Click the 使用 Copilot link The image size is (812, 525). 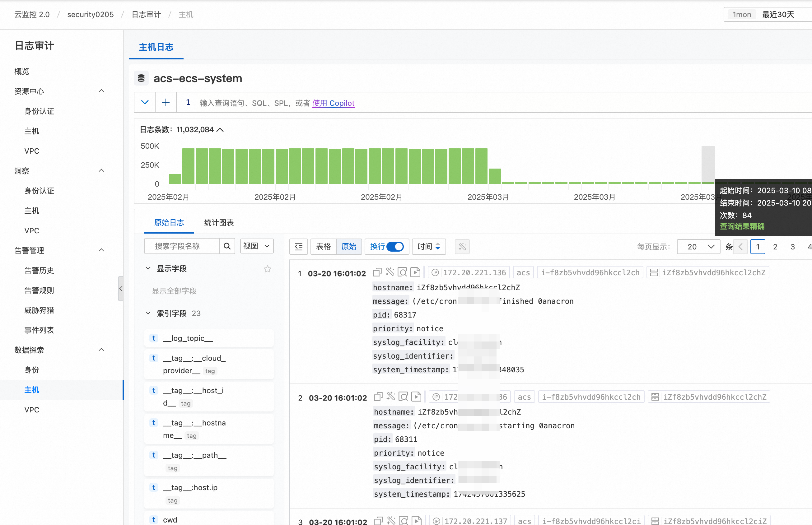[x=334, y=103]
